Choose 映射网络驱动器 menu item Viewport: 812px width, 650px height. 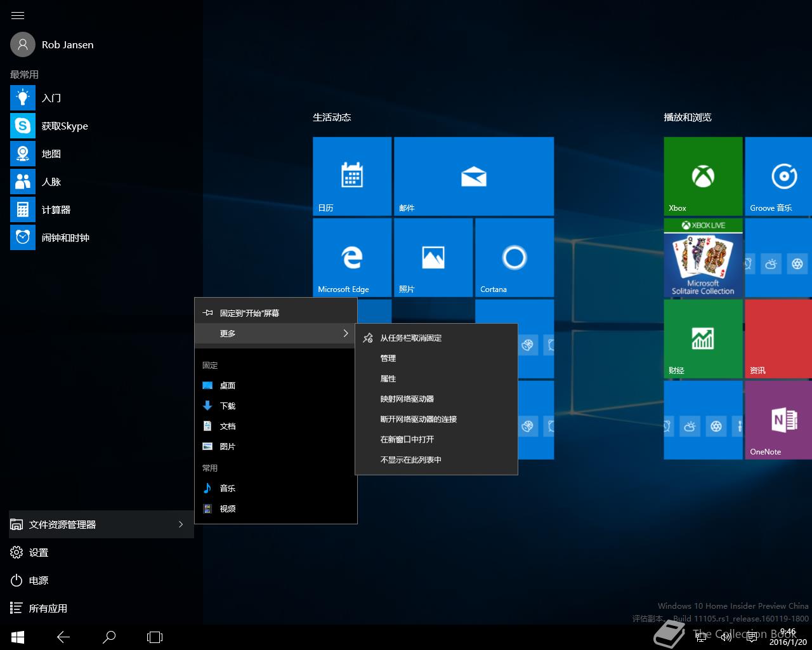(x=436, y=399)
